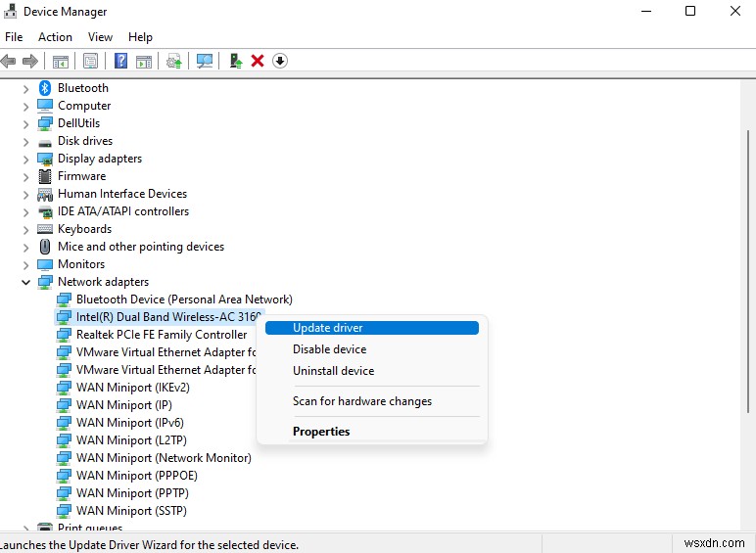Screen dimensions: 756x553
Task: Expand the DellUtils category
Action: point(26,123)
